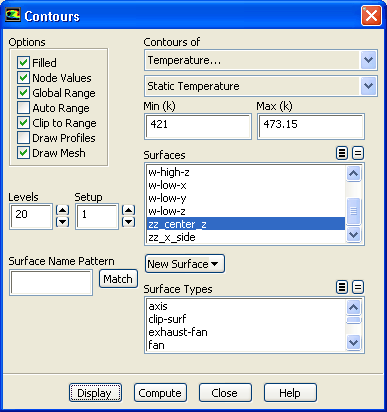Click the Compute button
The height and width of the screenshot is (412, 387).
[160, 393]
